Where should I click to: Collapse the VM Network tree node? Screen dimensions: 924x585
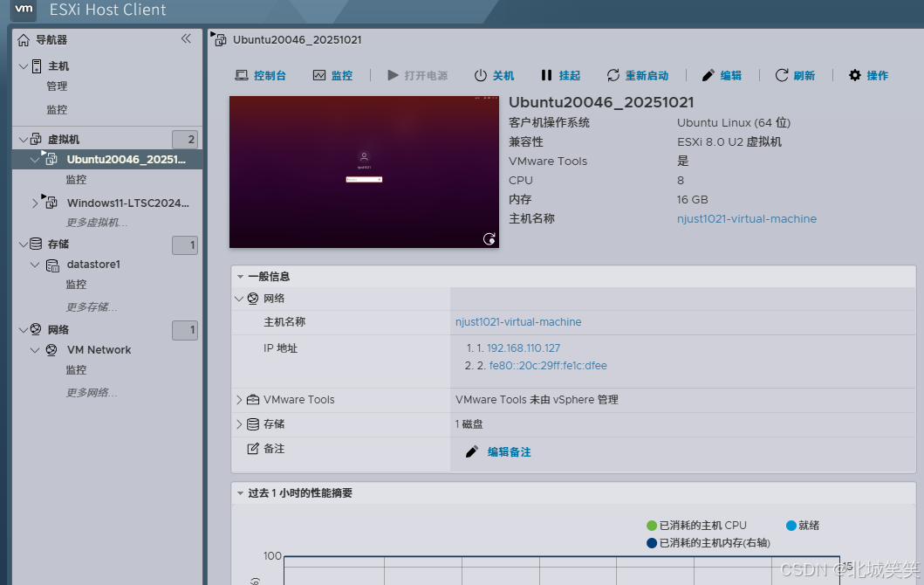pyautogui.click(x=35, y=350)
